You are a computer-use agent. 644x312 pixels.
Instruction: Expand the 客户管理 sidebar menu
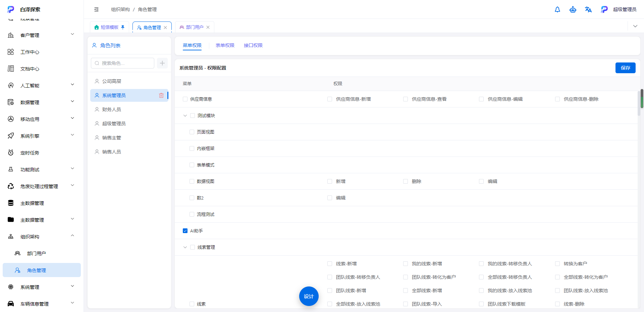pos(72,34)
